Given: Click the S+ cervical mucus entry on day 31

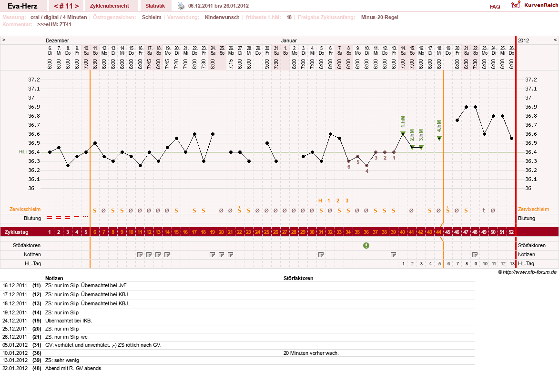Looking at the screenshot, I should tap(321, 210).
